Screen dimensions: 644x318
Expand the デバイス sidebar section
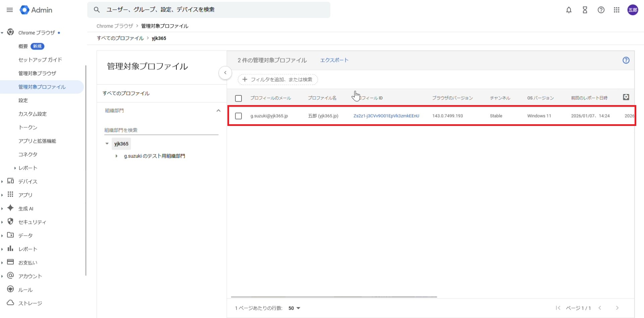[x=2, y=182]
